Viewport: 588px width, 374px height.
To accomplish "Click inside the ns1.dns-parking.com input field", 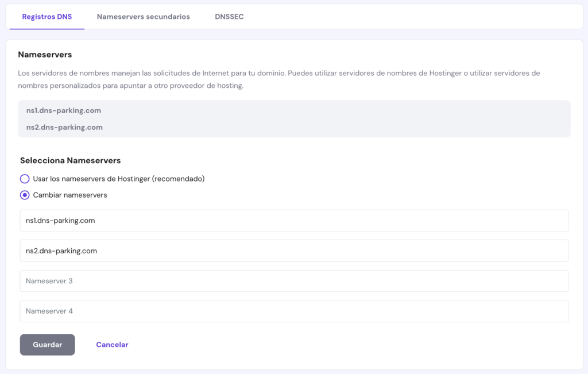I will point(294,220).
